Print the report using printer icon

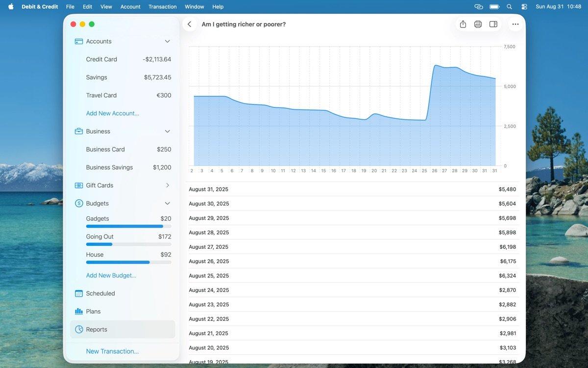coord(478,25)
